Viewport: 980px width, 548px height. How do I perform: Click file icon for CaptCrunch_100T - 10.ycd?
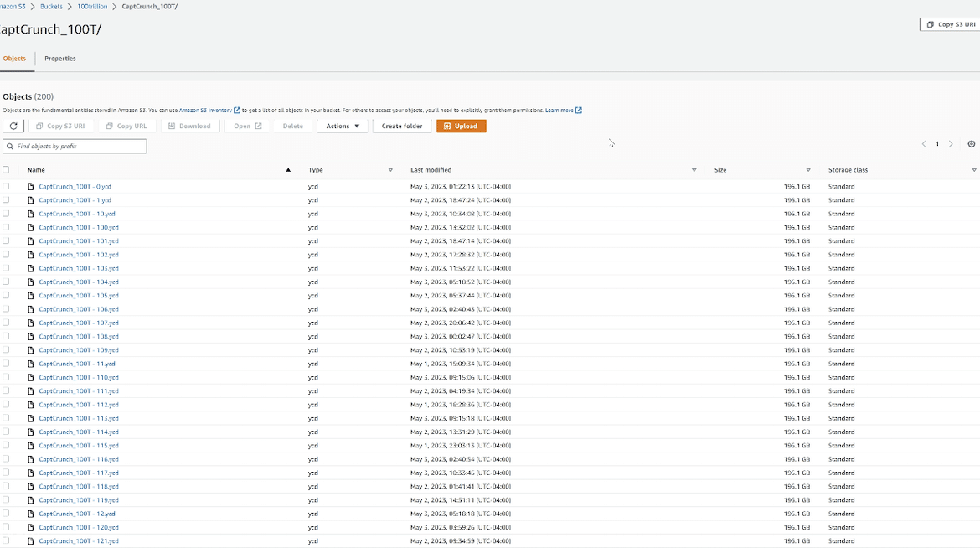click(x=31, y=214)
